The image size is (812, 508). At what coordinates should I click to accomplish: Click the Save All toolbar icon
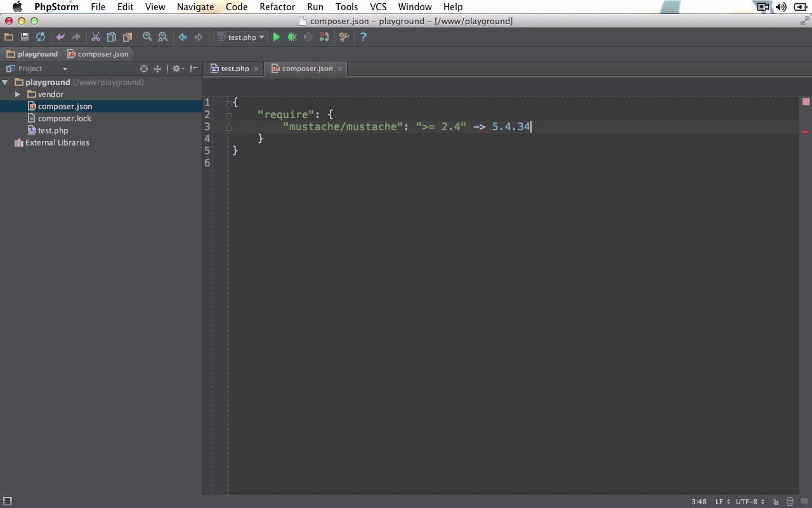25,37
